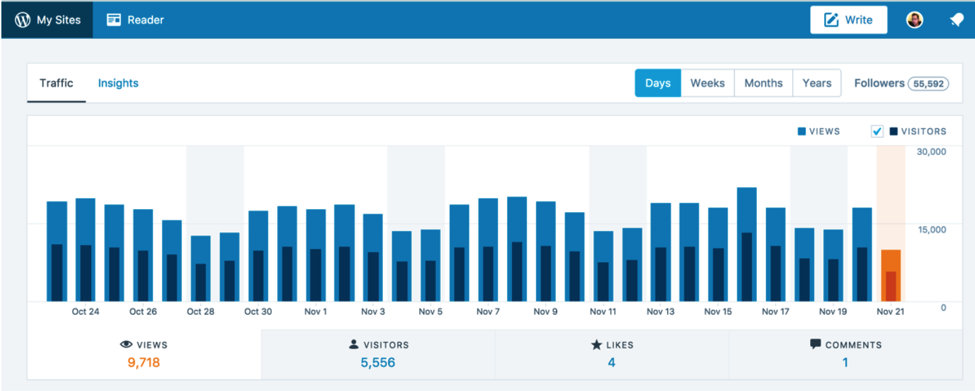The image size is (975, 391).
Task: Click the Visitors legend color square
Action: [x=894, y=131]
